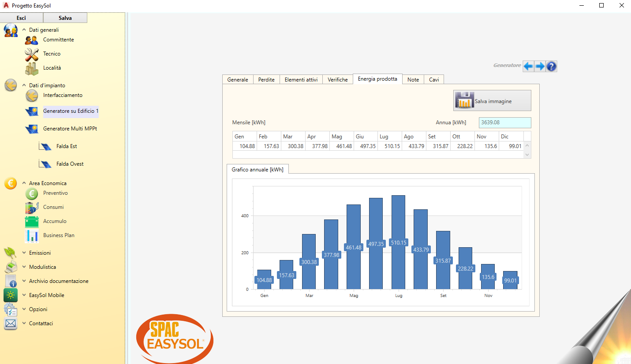This screenshot has width=631, height=364.
Task: Select Falda Est in the tree
Action: [x=67, y=146]
